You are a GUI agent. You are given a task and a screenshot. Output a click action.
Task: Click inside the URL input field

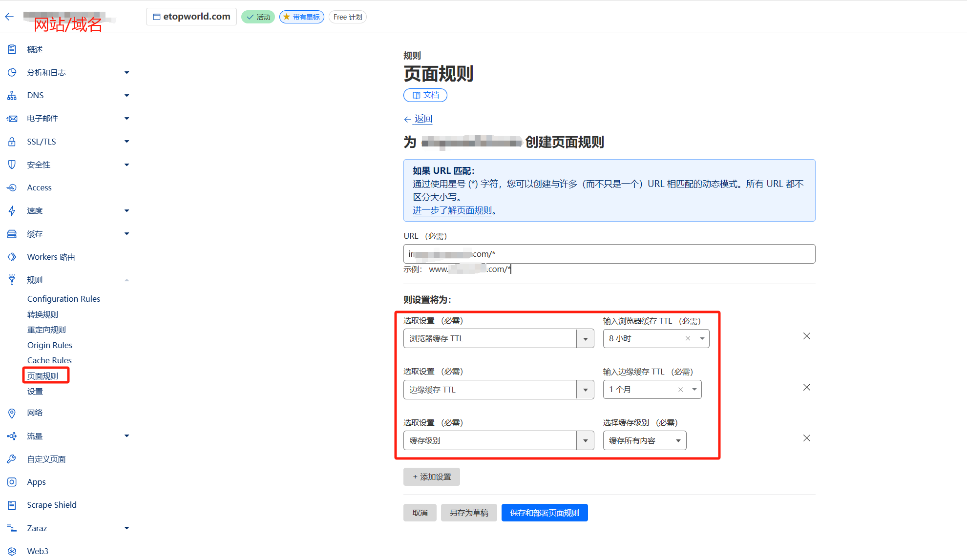point(609,253)
